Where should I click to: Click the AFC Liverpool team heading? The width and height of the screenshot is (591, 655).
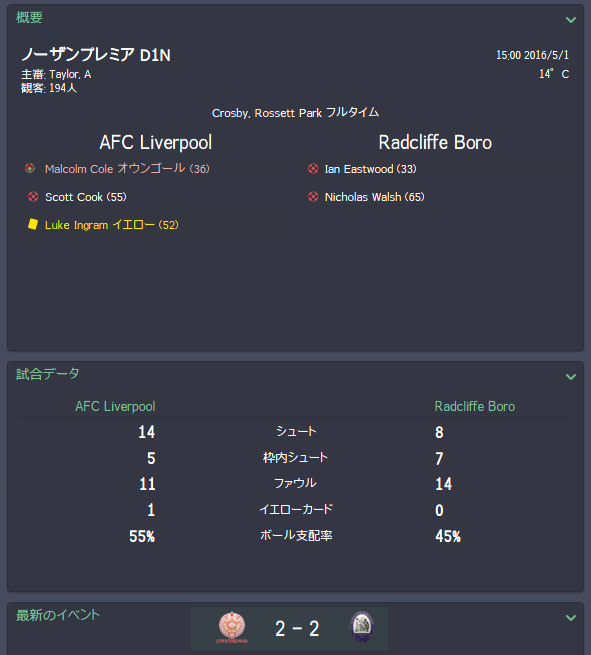point(155,142)
